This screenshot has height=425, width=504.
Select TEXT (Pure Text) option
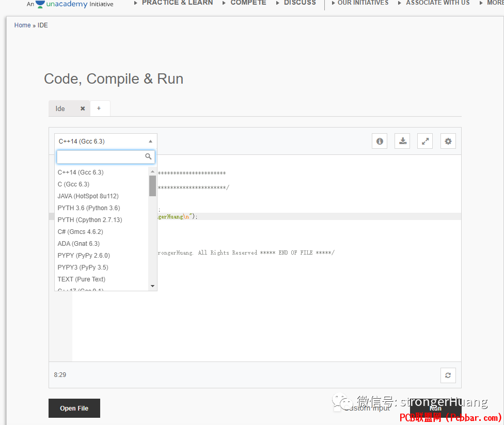point(102,279)
